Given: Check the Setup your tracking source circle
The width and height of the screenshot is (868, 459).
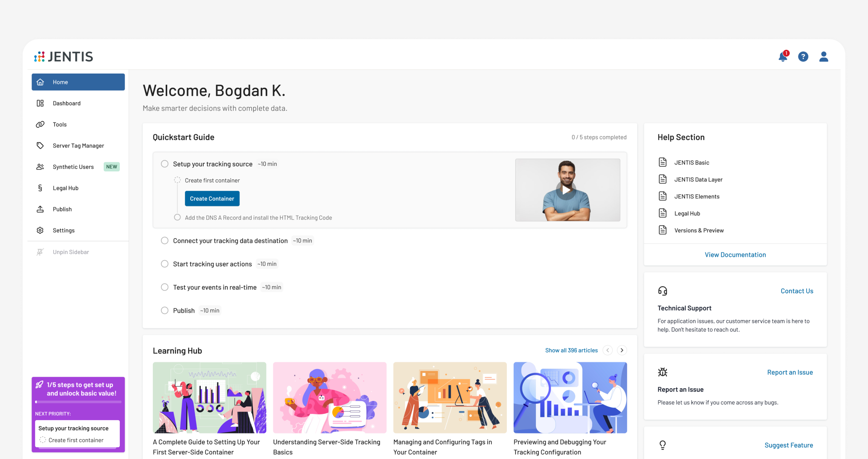Looking at the screenshot, I should tap(165, 164).
